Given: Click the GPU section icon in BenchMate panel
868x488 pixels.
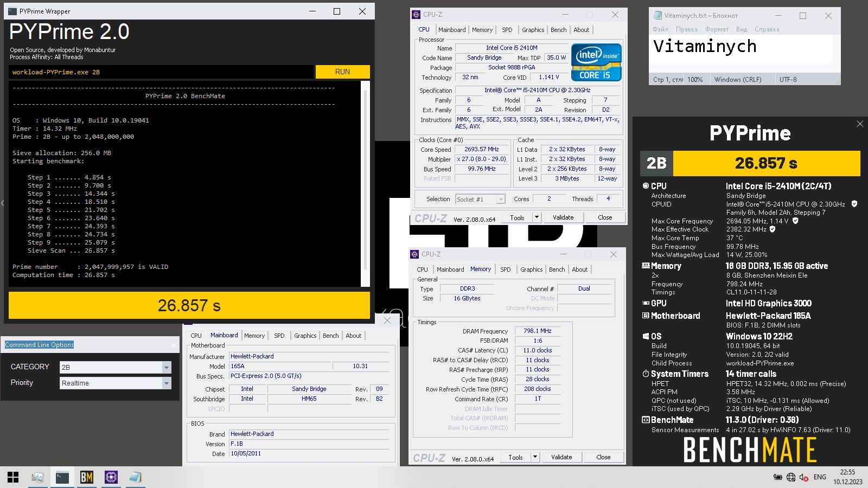Looking at the screenshot, I should click(x=646, y=303).
